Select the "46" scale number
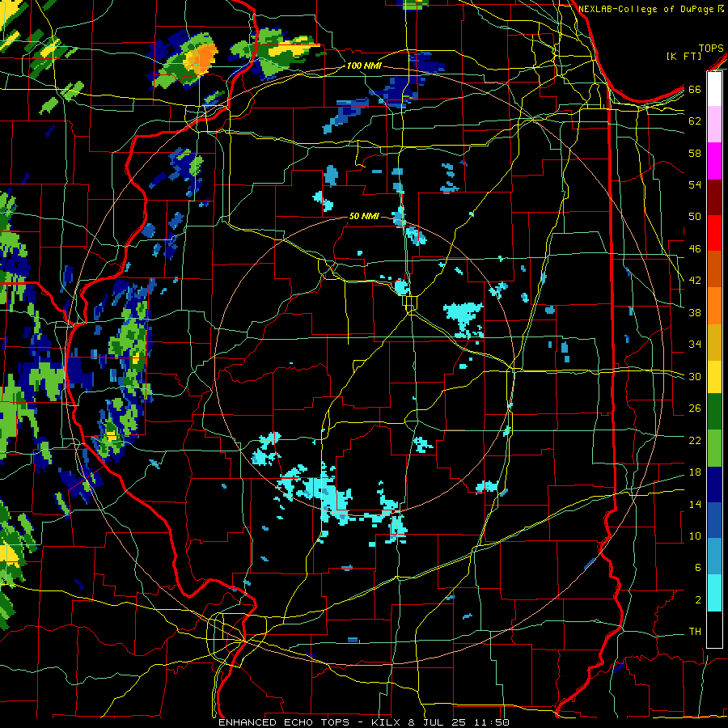The image size is (728, 728). tap(695, 249)
